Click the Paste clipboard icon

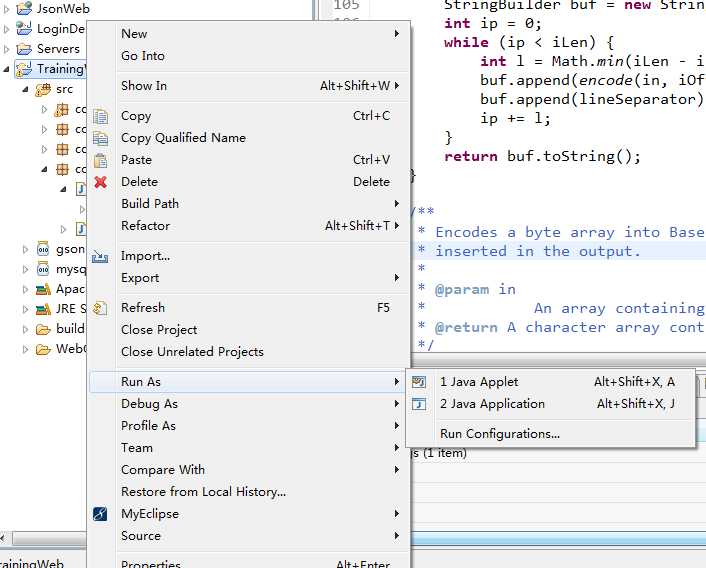point(100,160)
